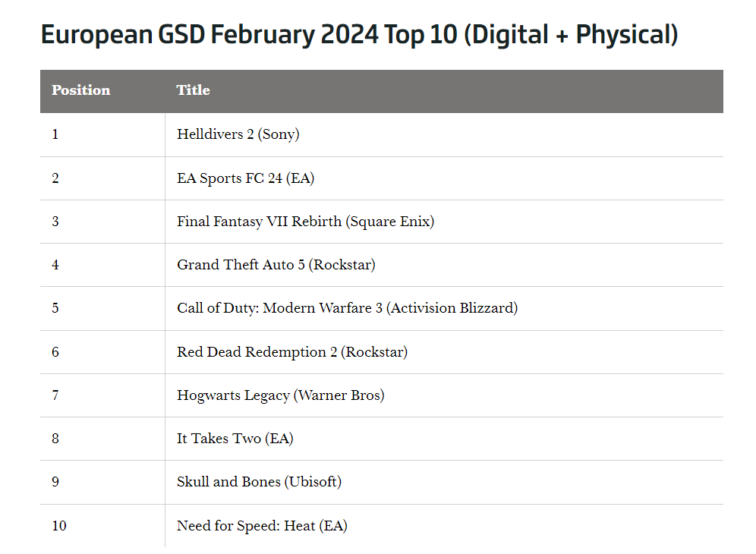This screenshot has width=756, height=554.
Task: Click position number 3 cell
Action: point(55,222)
